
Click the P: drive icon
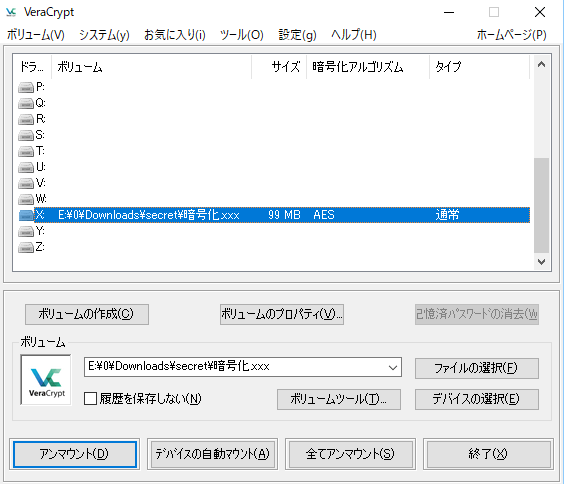point(26,87)
